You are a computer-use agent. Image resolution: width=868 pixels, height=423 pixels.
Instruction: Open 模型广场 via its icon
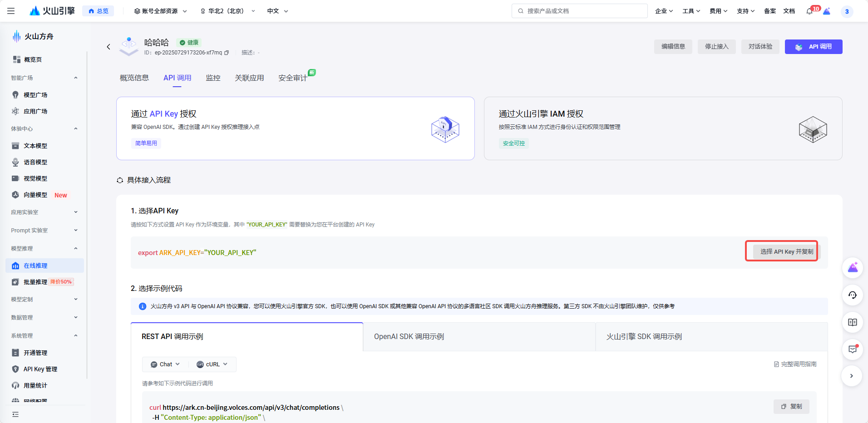15,95
